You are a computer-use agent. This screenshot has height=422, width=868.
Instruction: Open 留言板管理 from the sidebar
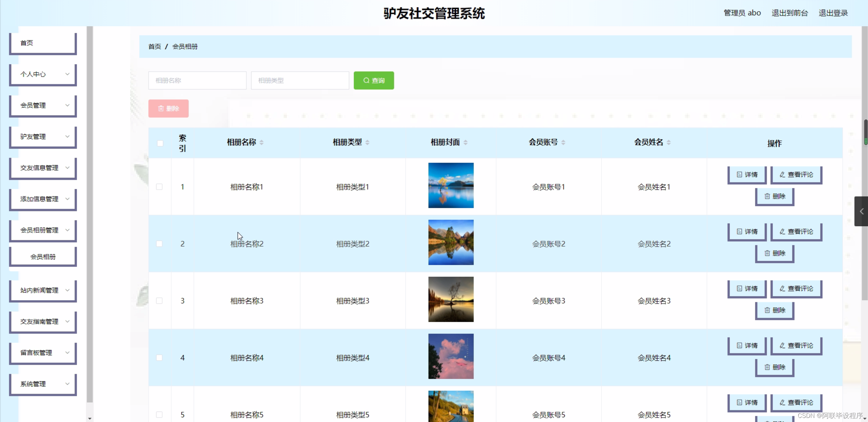tap(43, 352)
